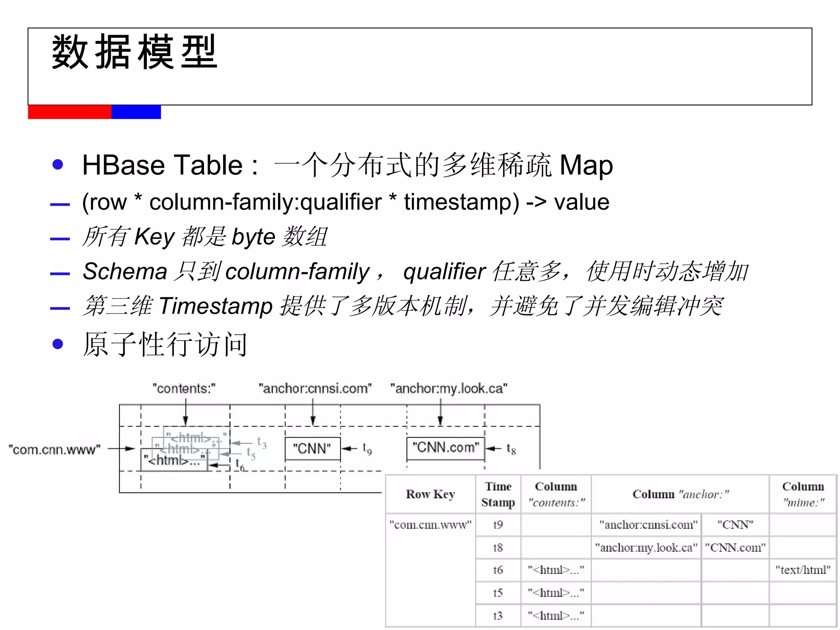Click the "Row Key" table header
Viewport: 840px width, 630px height.
click(430, 494)
